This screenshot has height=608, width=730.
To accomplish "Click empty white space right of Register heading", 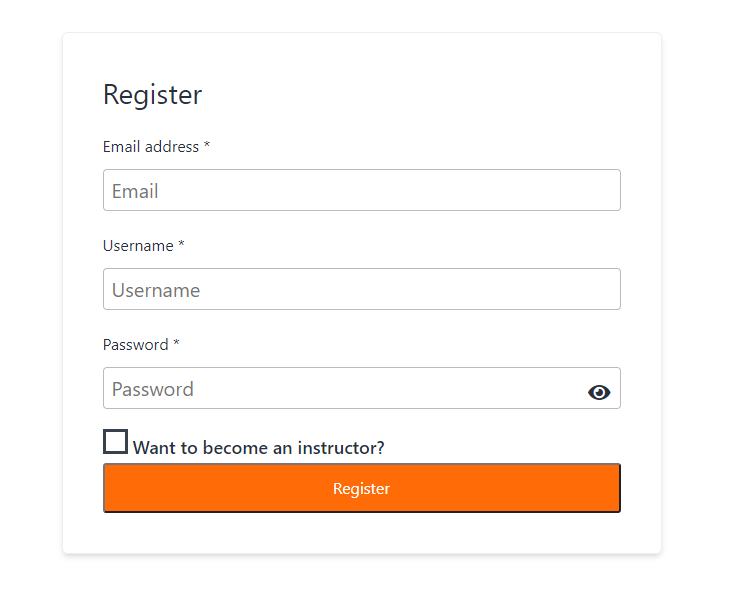I will [420, 95].
